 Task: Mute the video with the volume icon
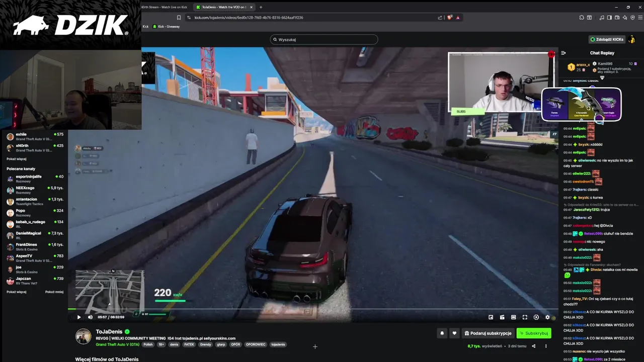click(x=90, y=317)
